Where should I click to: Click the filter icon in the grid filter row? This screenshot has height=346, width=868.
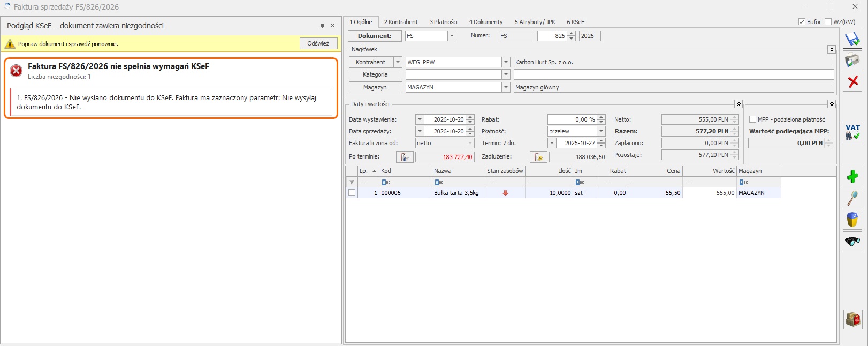coord(352,182)
